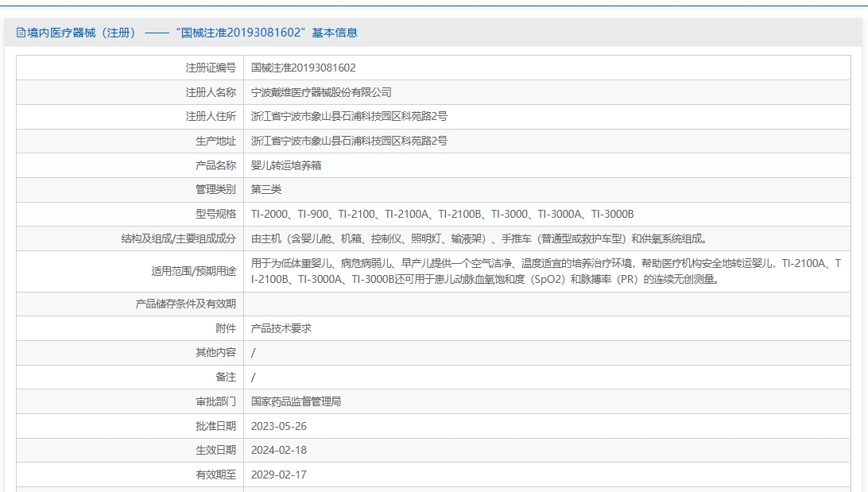Click the label 备注
Image resolution: width=868 pixels, height=492 pixels.
coord(225,377)
